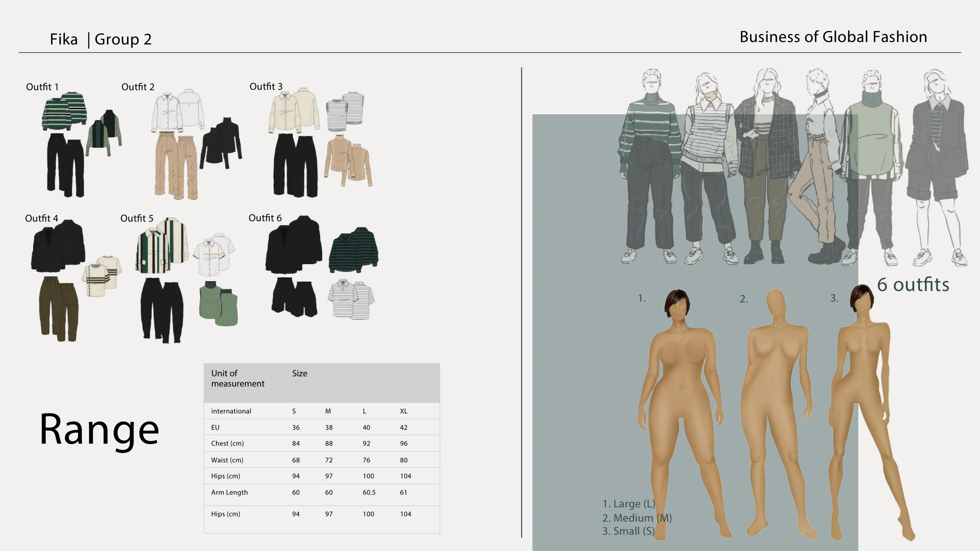Click Outfit 1 green and black cardigan
Screen dimensions: 980x551
point(104,132)
